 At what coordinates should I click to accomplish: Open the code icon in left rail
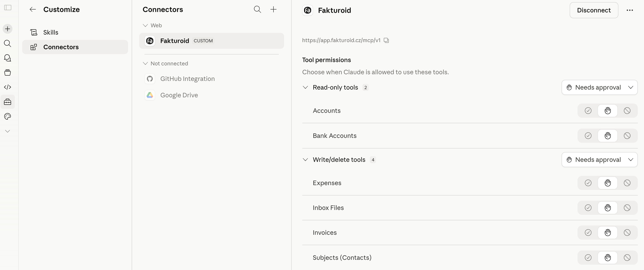coord(8,87)
